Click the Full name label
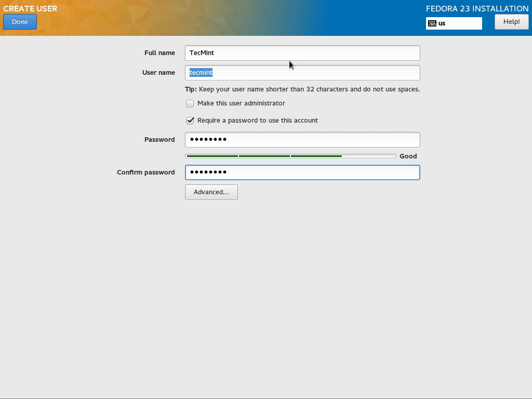 [159, 52]
